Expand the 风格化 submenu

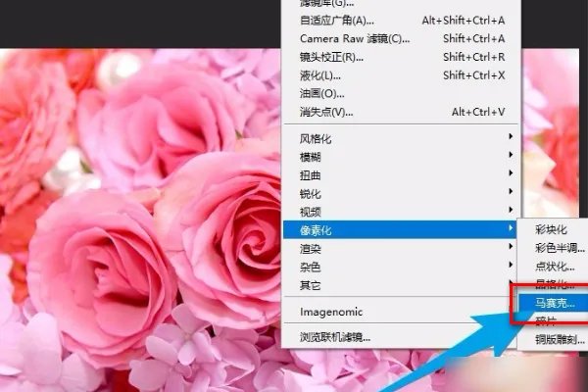tap(401, 139)
